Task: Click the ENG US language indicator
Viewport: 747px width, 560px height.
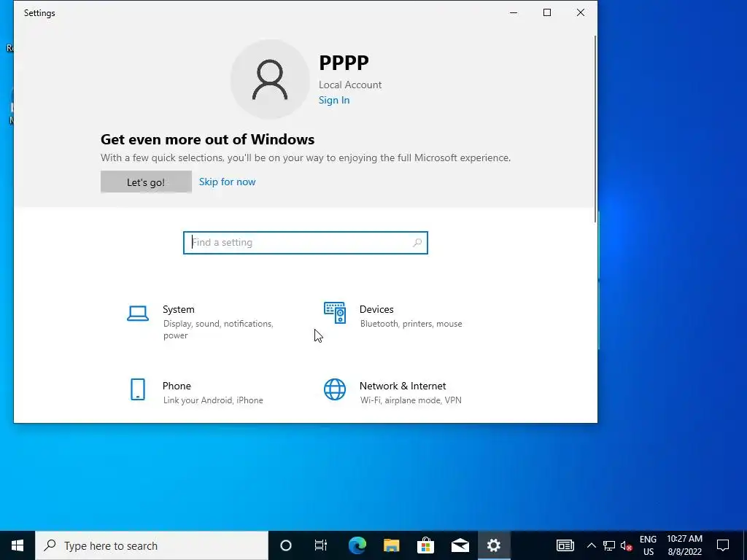Action: coord(648,545)
